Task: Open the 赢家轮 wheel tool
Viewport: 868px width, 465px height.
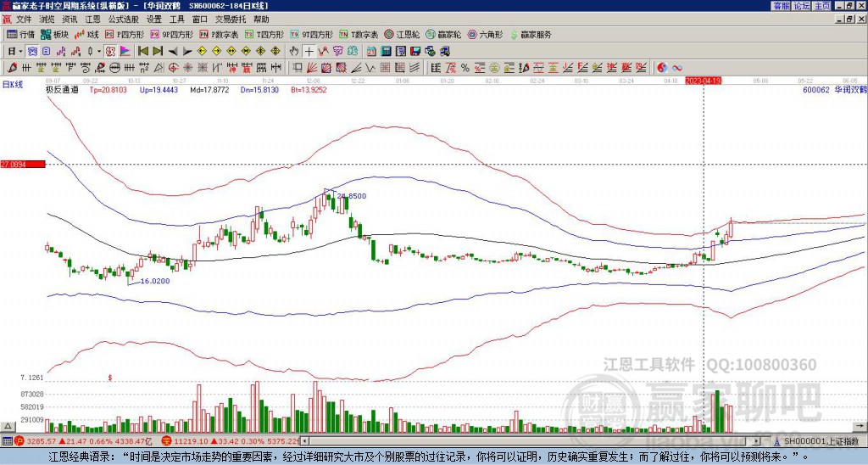Action: point(443,34)
